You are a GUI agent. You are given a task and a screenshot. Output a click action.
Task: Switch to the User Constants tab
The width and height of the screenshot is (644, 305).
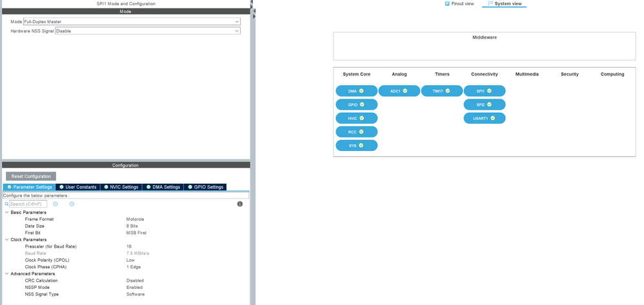[x=77, y=187]
